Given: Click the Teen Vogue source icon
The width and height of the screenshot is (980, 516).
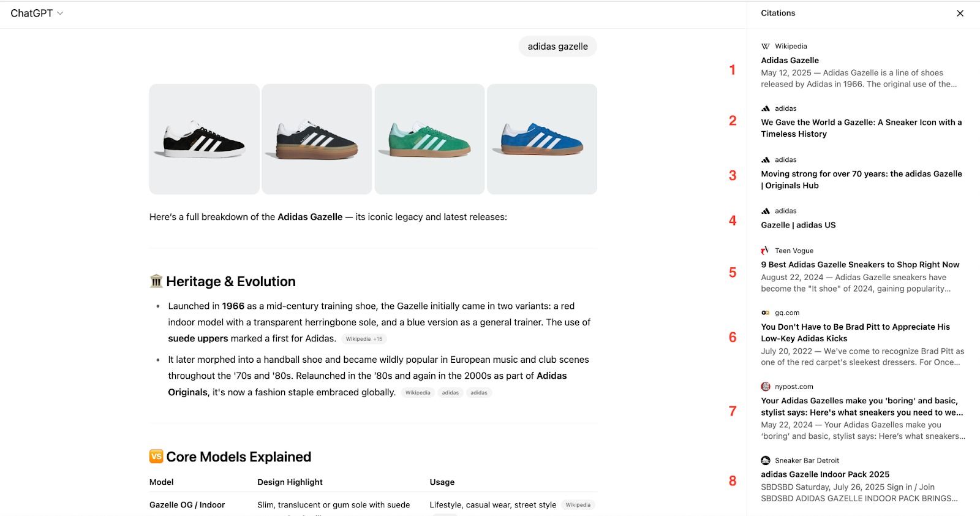Looking at the screenshot, I should pos(765,251).
